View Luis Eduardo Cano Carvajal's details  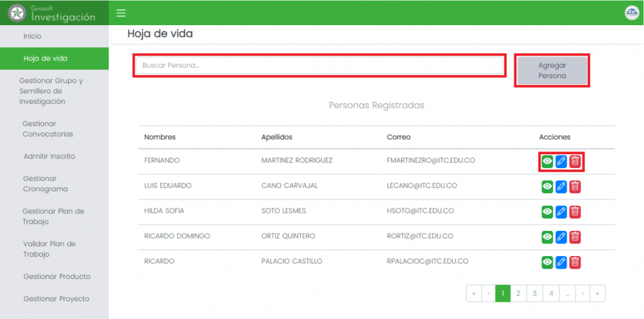pos(547,186)
